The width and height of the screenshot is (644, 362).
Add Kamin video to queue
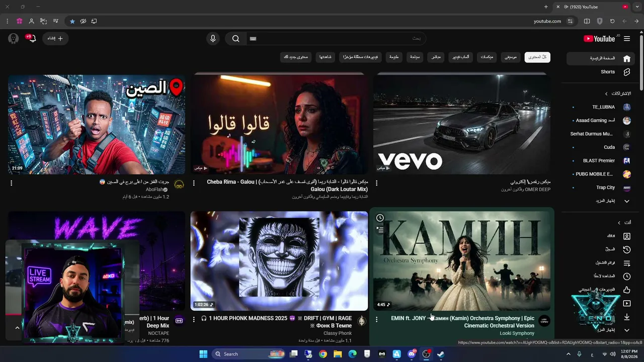click(x=380, y=229)
